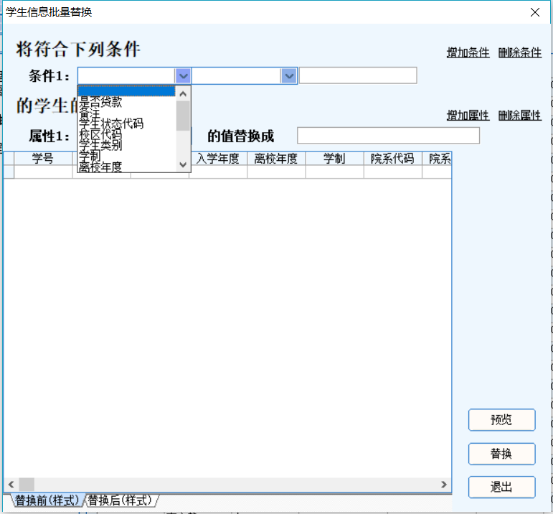Select 学生状态代码 in the dropdown list
554x515 pixels.
(x=111, y=123)
